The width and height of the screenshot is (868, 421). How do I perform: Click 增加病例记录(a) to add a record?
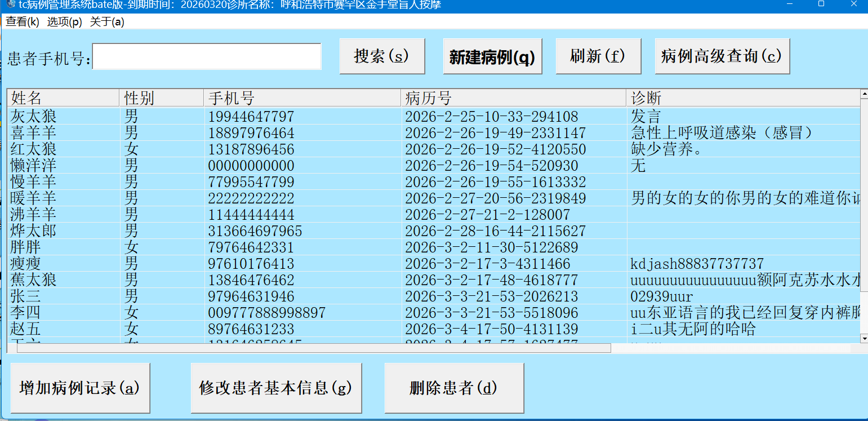pyautogui.click(x=79, y=387)
